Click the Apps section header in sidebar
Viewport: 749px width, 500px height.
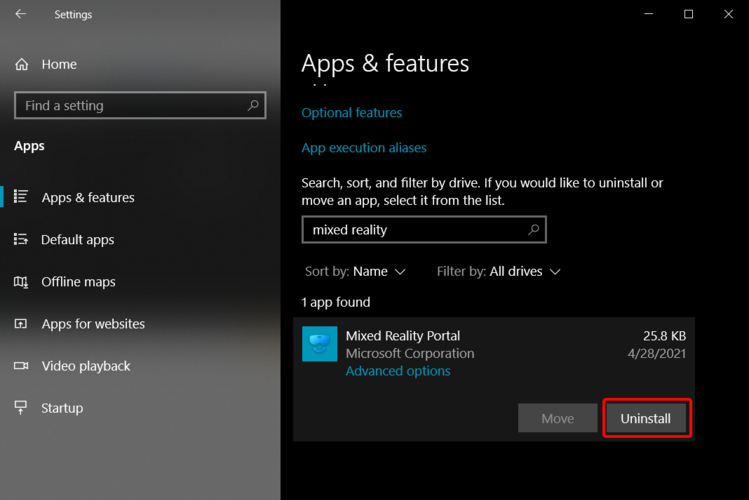[x=29, y=146]
